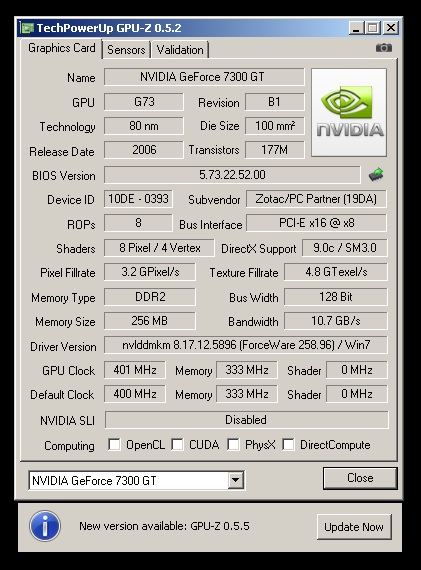
Task: Enable the OpenCL checkbox
Action: point(114,444)
